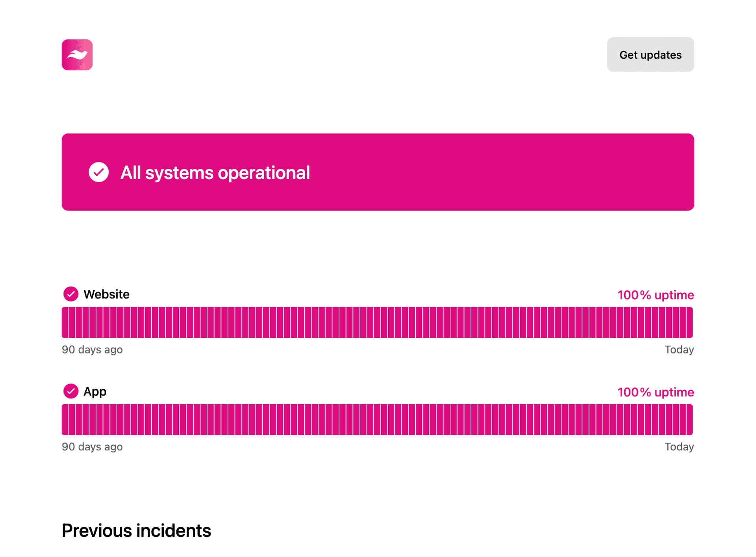The width and height of the screenshot is (756, 557).
Task: Click the Website uptime history bar
Action: (377, 322)
